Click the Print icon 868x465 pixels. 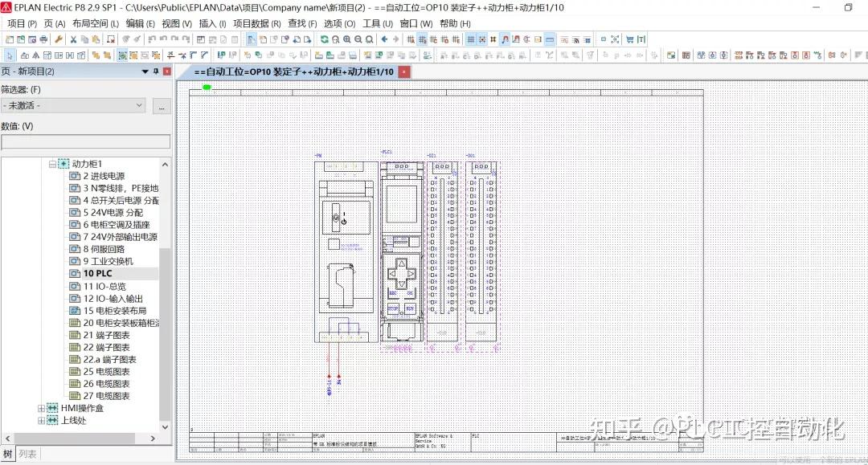click(44, 38)
